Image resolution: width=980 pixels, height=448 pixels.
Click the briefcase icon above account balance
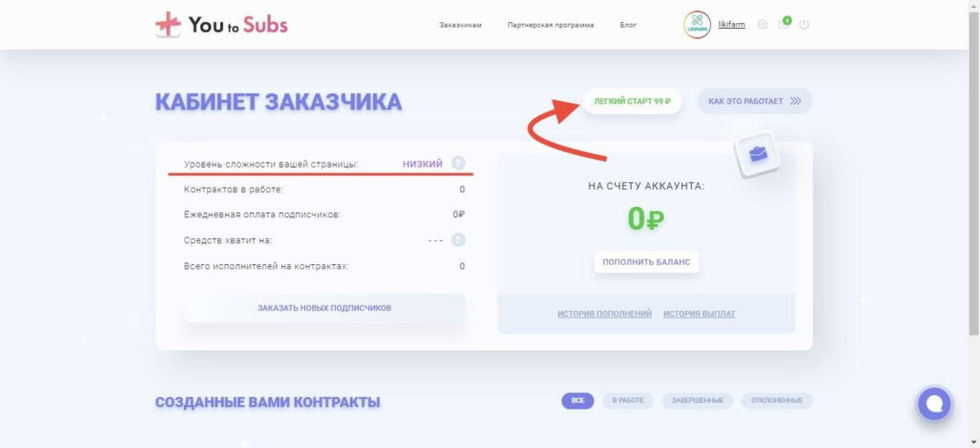tap(758, 154)
